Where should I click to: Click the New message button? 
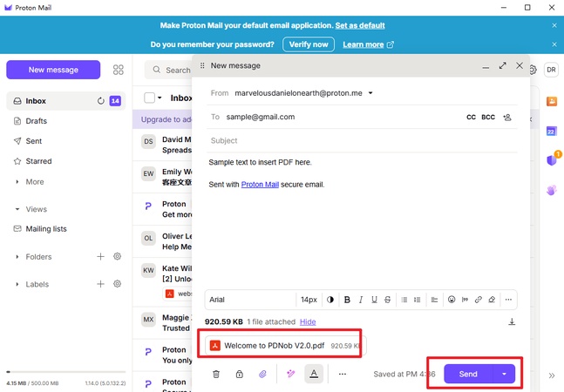coord(53,70)
